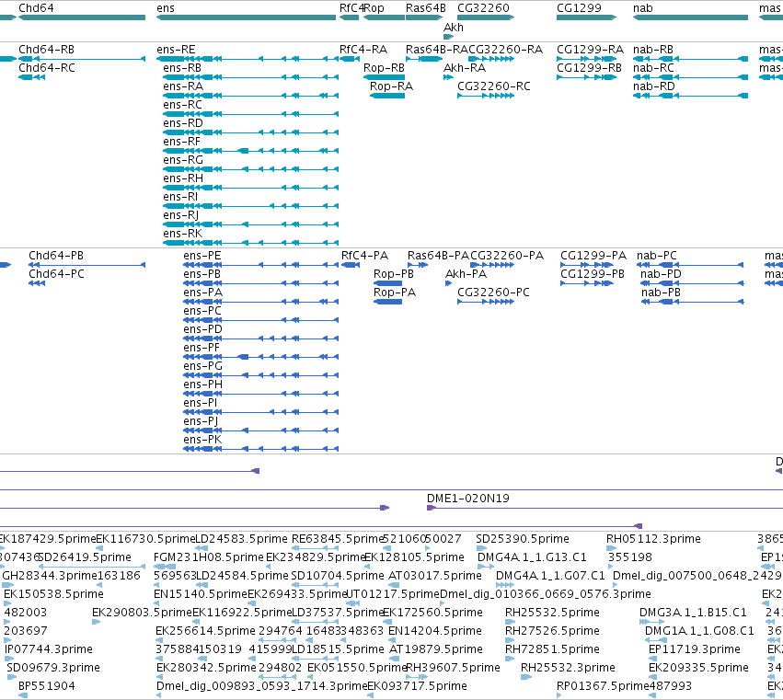Select the Chd64-RC transcript label
The height and width of the screenshot is (700, 783).
tap(46, 68)
